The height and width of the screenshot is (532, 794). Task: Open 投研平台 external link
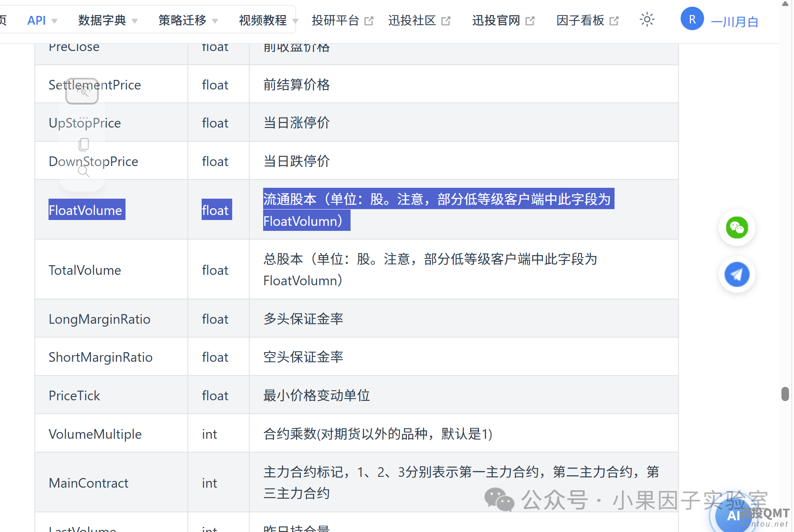pos(342,20)
